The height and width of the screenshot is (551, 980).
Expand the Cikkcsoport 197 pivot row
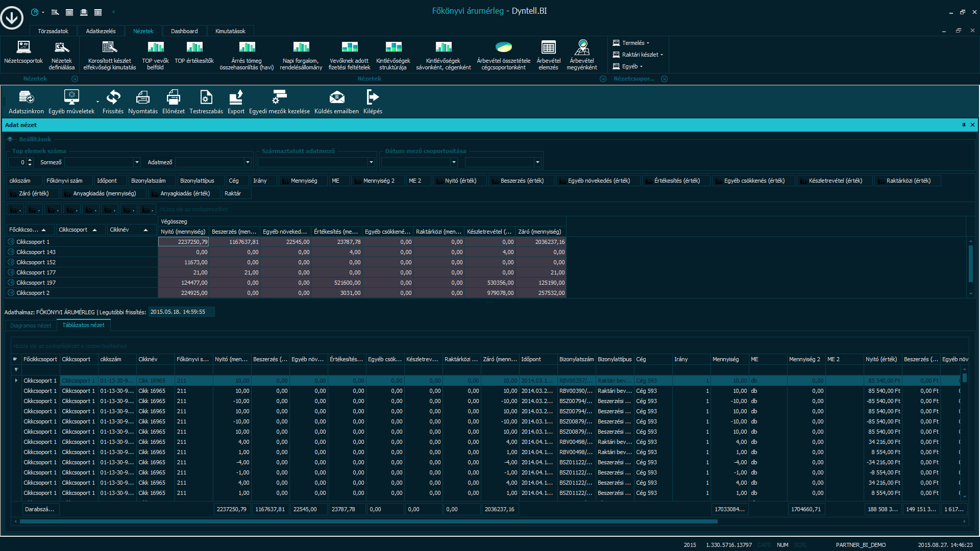[x=11, y=283]
